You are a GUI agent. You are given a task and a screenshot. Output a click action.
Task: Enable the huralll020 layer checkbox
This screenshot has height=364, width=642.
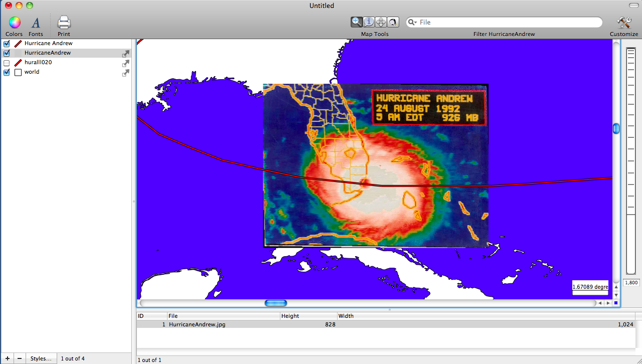point(7,63)
